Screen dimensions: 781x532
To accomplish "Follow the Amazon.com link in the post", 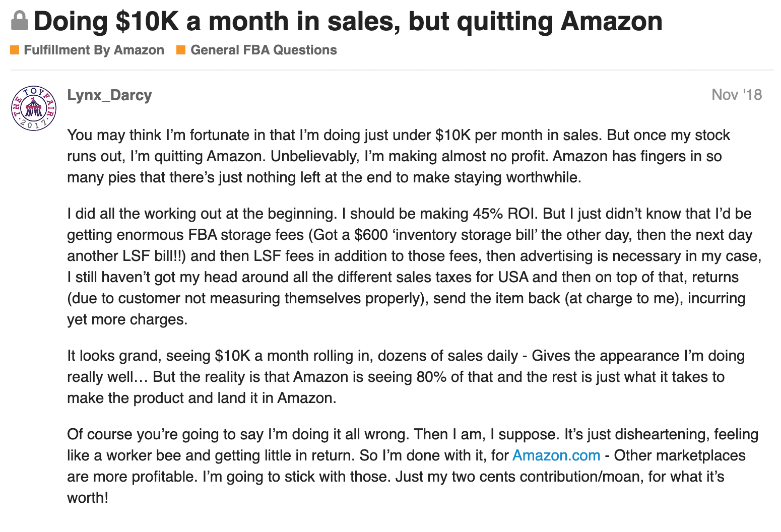I will click(556, 455).
